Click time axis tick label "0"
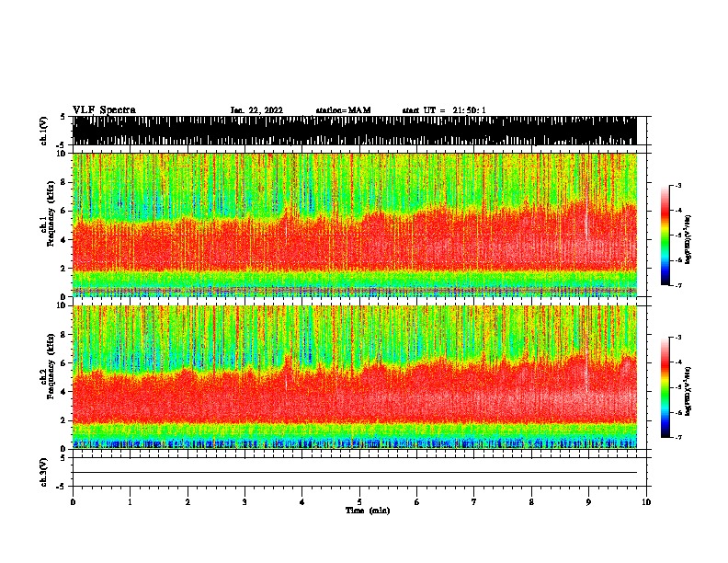 point(73,502)
